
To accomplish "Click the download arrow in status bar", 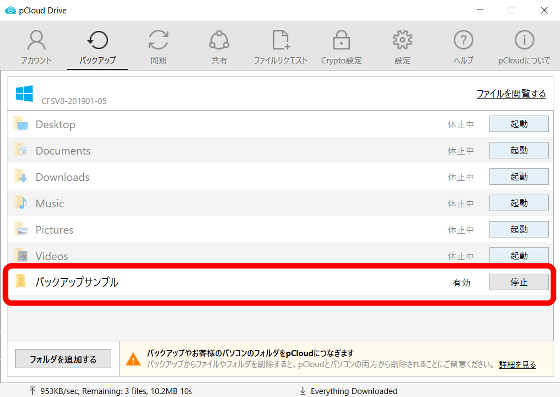I will pyautogui.click(x=302, y=391).
